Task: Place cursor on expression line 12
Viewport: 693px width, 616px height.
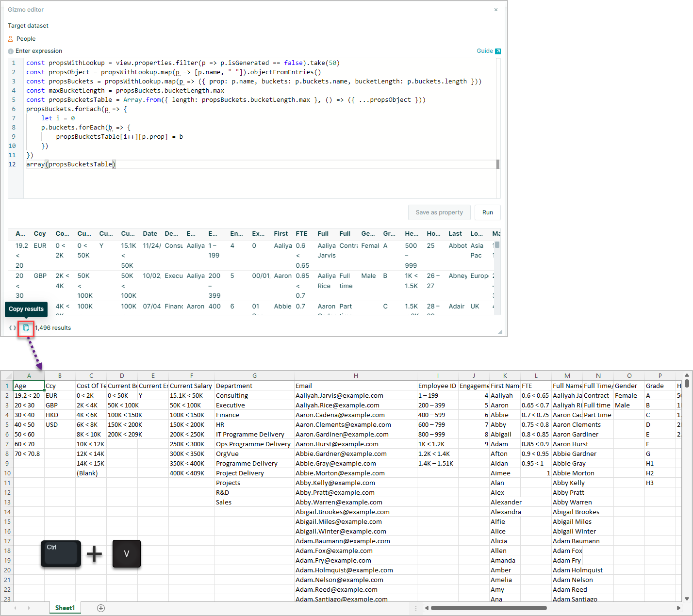Action: 73,164
